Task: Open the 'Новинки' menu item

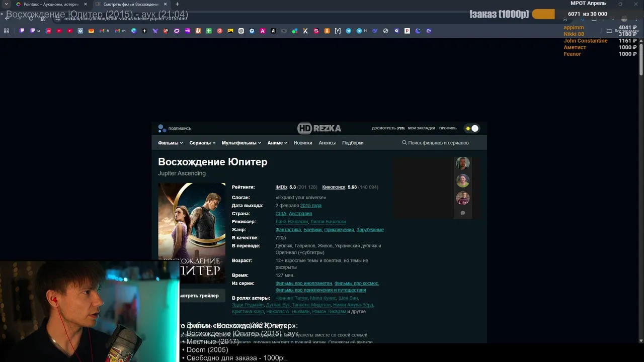Action: [x=303, y=143]
